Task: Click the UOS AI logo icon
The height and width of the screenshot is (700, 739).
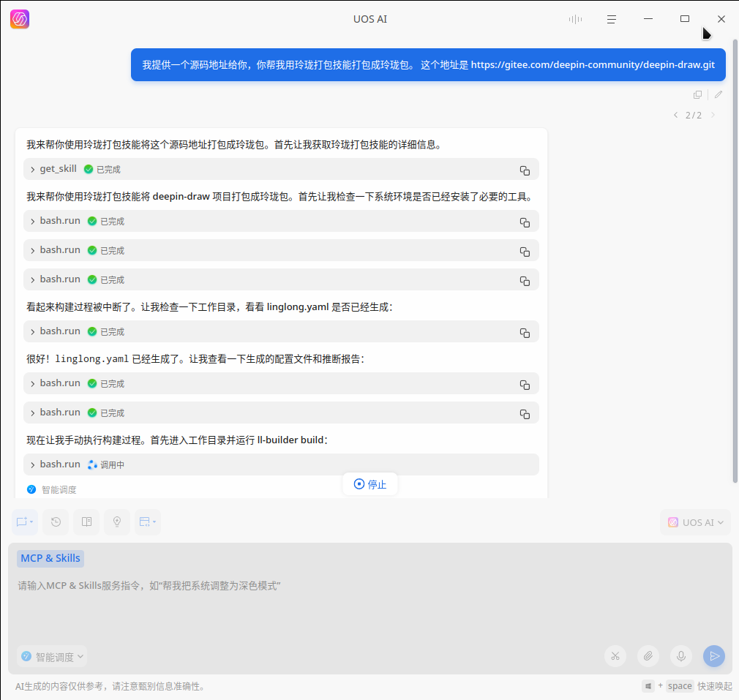Action: click(20, 19)
